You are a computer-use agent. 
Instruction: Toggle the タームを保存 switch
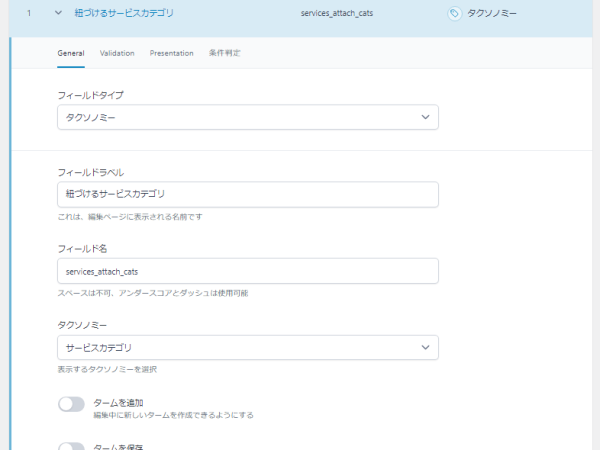[x=71, y=446]
